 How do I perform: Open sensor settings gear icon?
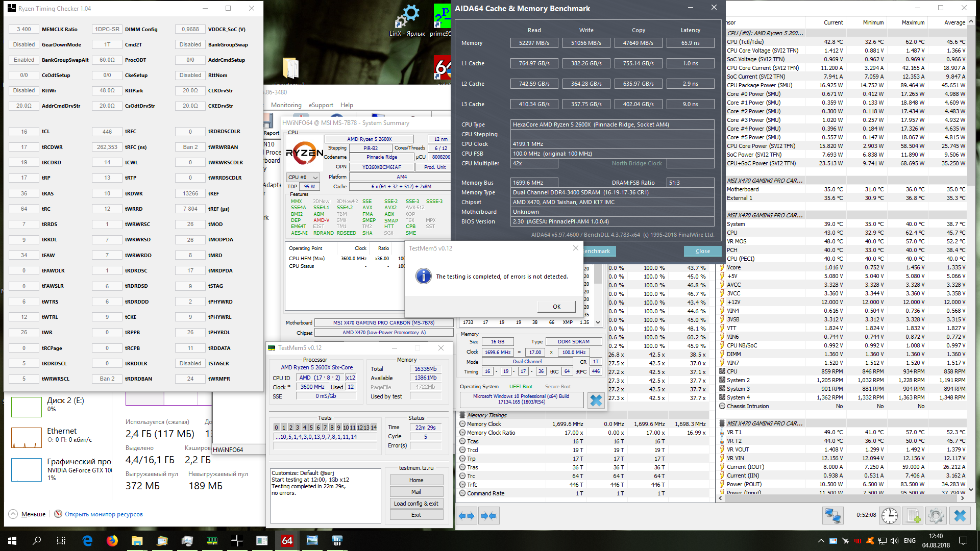point(936,516)
